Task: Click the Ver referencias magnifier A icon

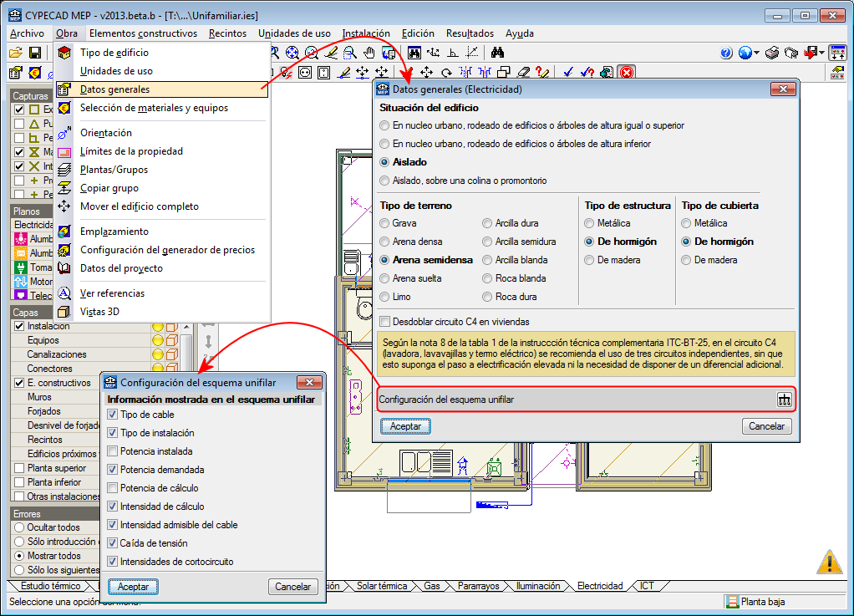Action: coord(64,293)
